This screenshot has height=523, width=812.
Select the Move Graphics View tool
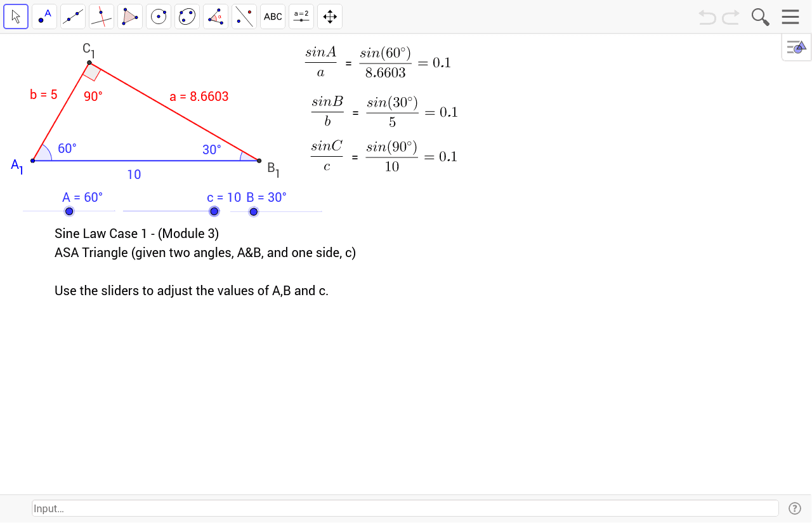330,17
